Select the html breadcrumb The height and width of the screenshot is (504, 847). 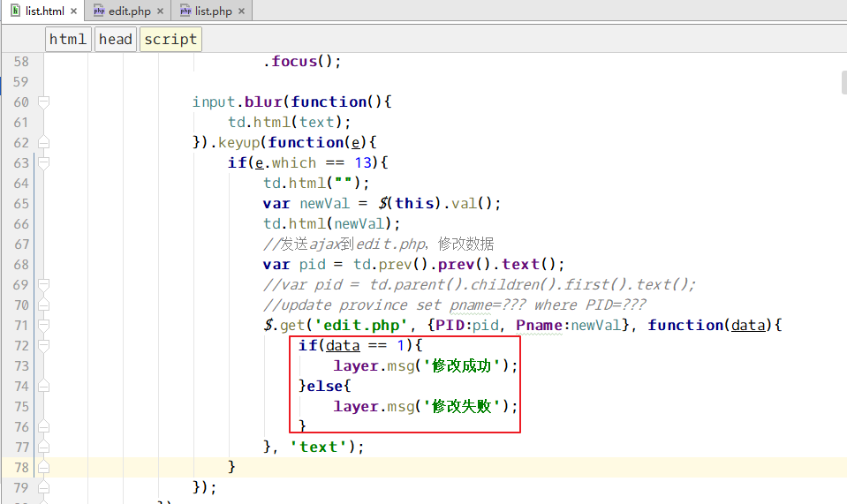point(68,39)
